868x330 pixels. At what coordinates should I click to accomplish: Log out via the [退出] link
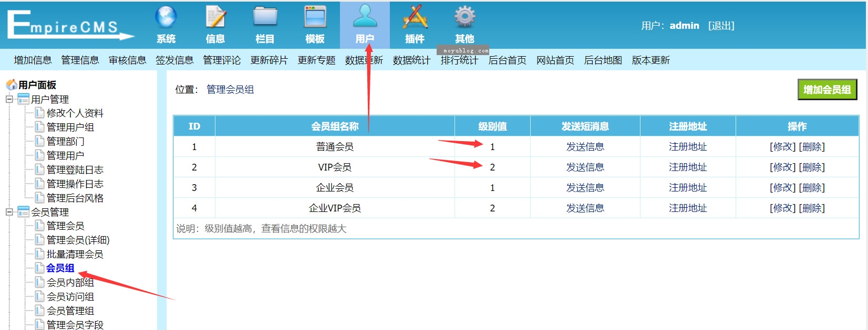click(x=721, y=26)
